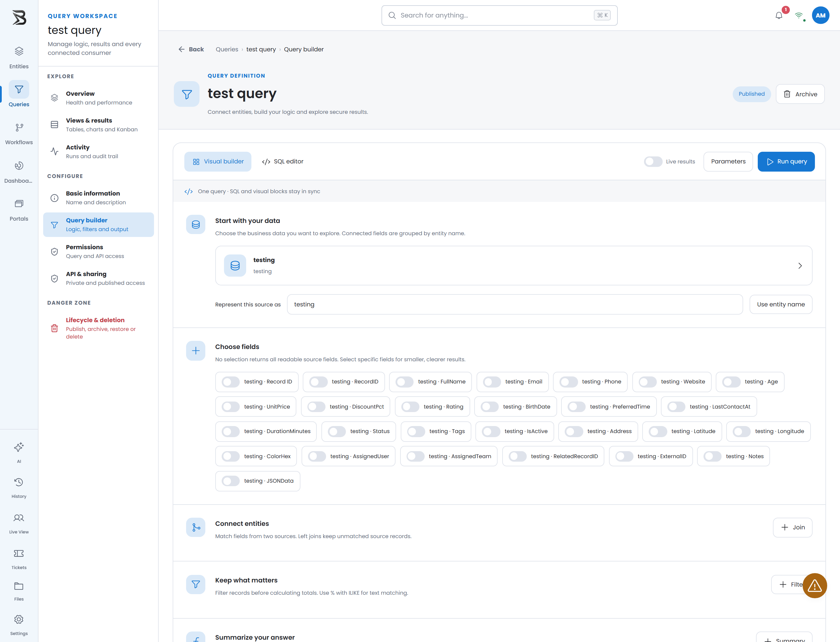Click the Represent this source as field
Screen dimensions: 840x642
point(515,305)
